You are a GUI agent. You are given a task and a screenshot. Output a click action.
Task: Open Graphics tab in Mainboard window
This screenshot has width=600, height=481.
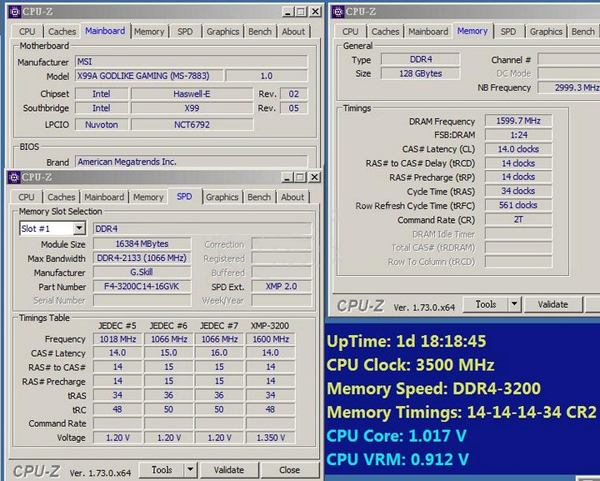tap(223, 31)
